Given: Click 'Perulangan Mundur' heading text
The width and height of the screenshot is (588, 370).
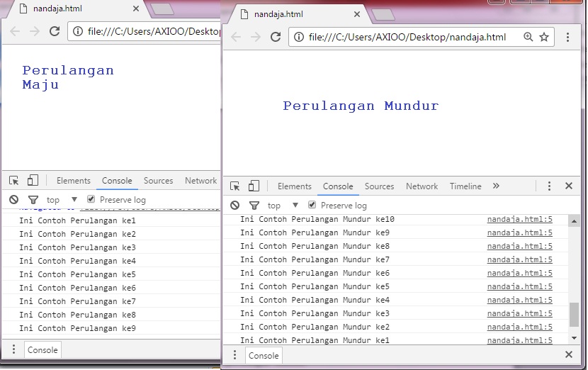Looking at the screenshot, I should (x=361, y=106).
